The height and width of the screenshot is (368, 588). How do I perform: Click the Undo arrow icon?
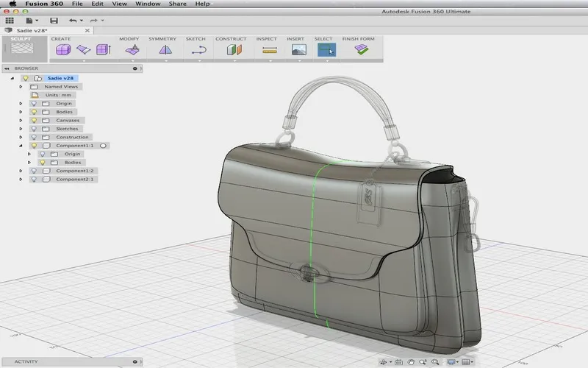pyautogui.click(x=73, y=21)
